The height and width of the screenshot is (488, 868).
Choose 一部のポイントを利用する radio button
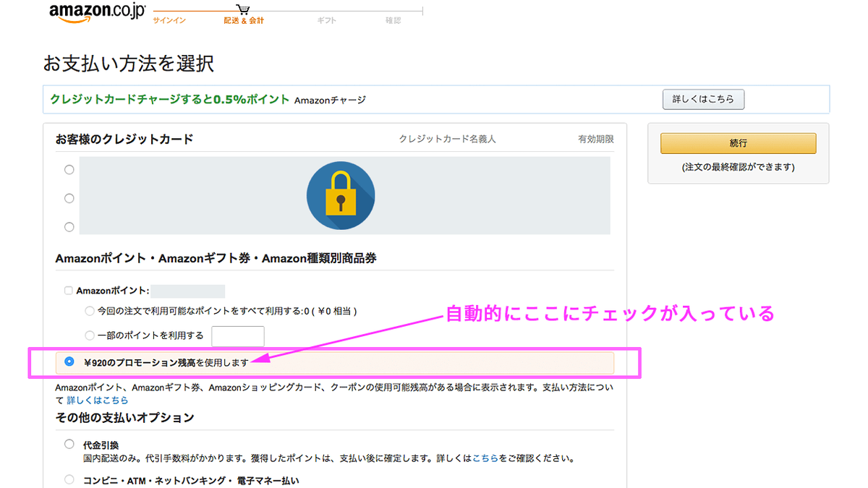click(90, 335)
